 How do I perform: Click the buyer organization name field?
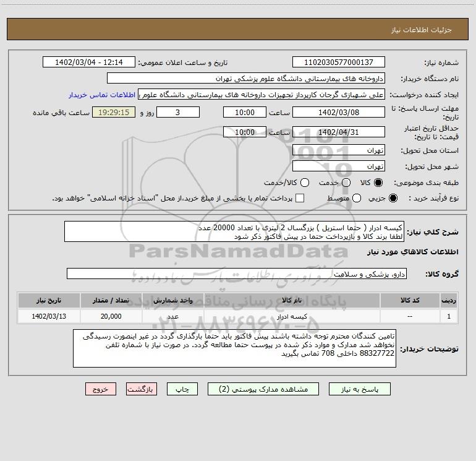pyautogui.click(x=246, y=78)
